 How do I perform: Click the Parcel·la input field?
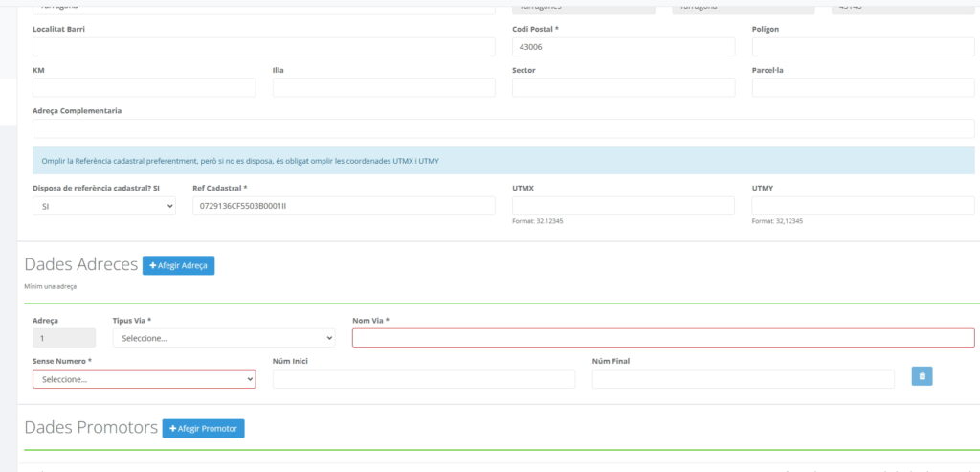[x=862, y=88]
